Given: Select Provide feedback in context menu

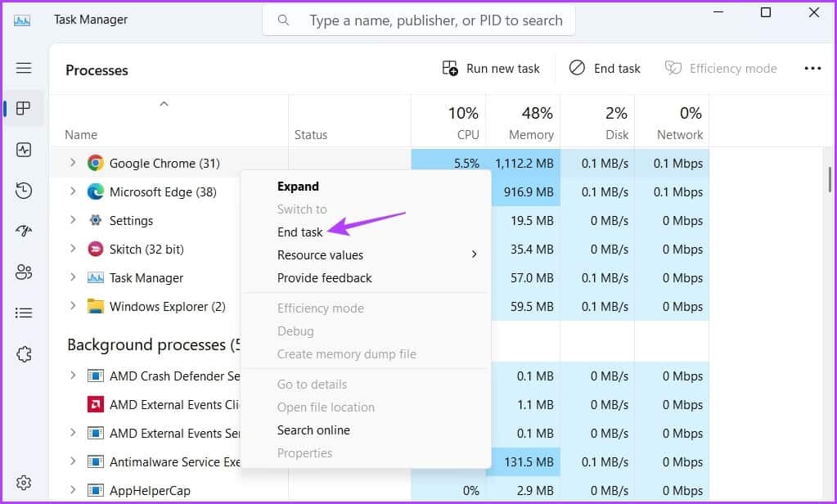Looking at the screenshot, I should 325,278.
